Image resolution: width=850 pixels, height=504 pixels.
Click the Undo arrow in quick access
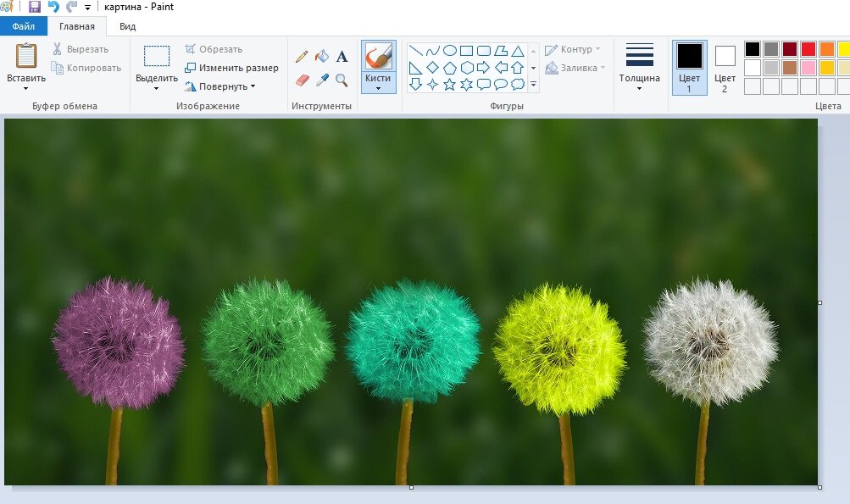(x=53, y=7)
